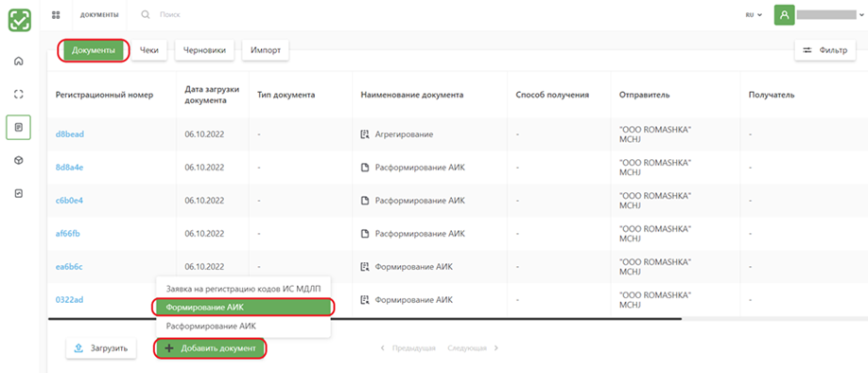
Task: Click the date 06.10.2022 in row d8bead
Action: (x=204, y=134)
